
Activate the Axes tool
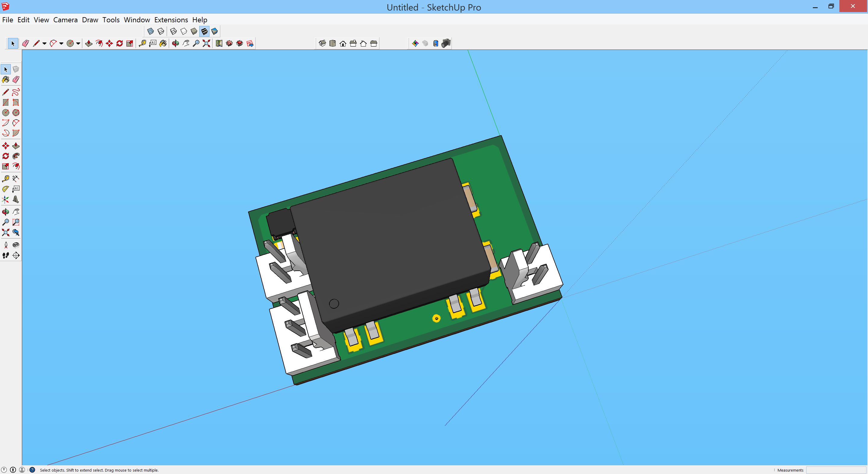click(6, 200)
